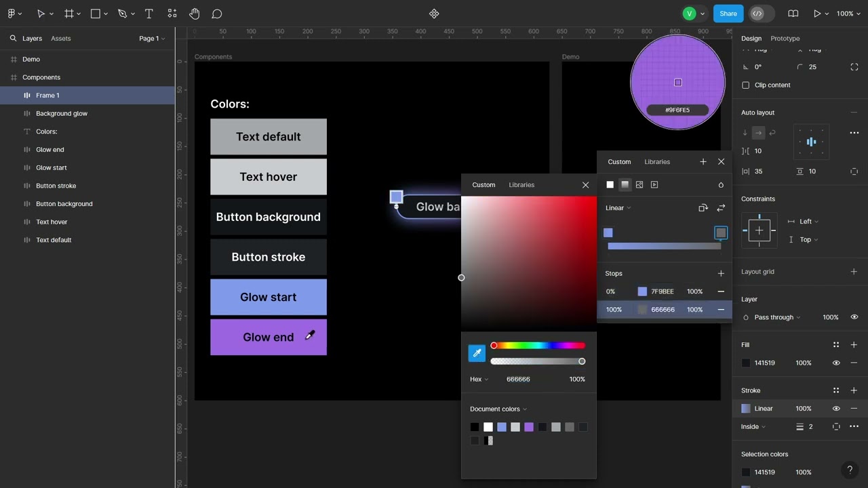The height and width of the screenshot is (488, 868).
Task: Choose solid fill type icon
Action: (610, 184)
